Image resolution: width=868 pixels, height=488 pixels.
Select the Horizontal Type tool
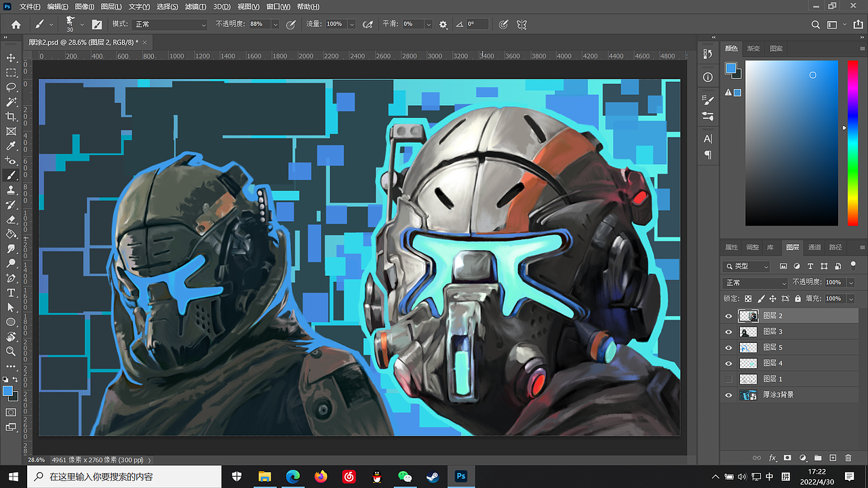coord(11,293)
